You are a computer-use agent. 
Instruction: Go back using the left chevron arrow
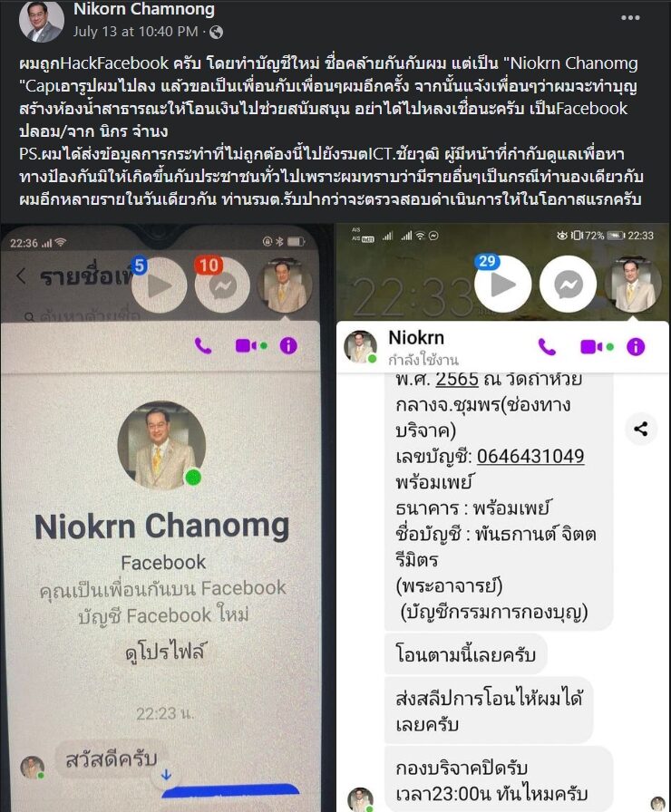click(21, 276)
